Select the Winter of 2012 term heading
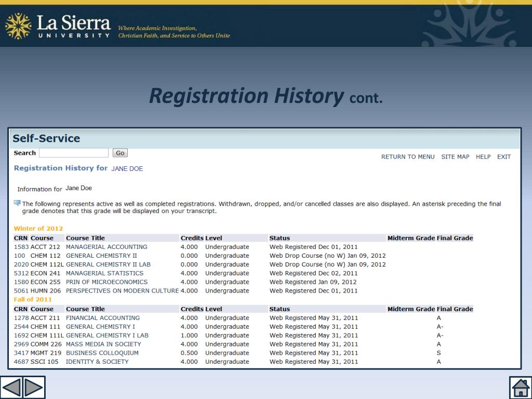 [x=38, y=229]
